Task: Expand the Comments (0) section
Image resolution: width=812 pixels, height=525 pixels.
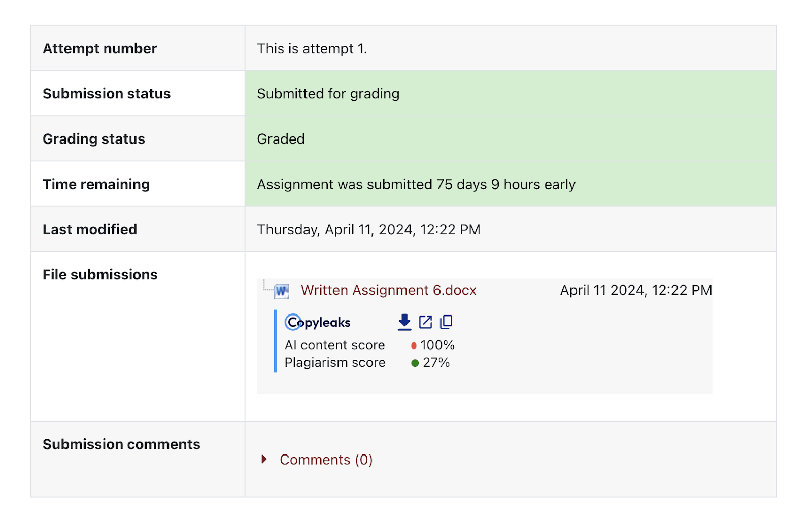Action: coord(325,459)
